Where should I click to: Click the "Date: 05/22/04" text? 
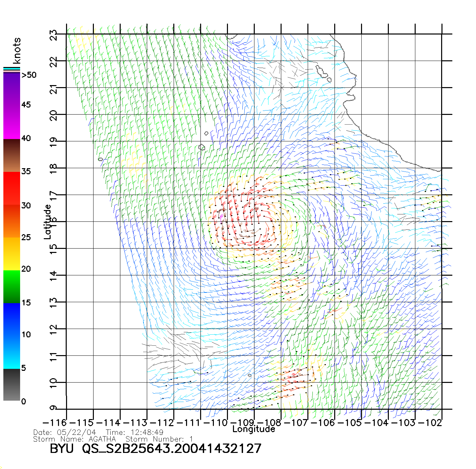pyautogui.click(x=64, y=432)
